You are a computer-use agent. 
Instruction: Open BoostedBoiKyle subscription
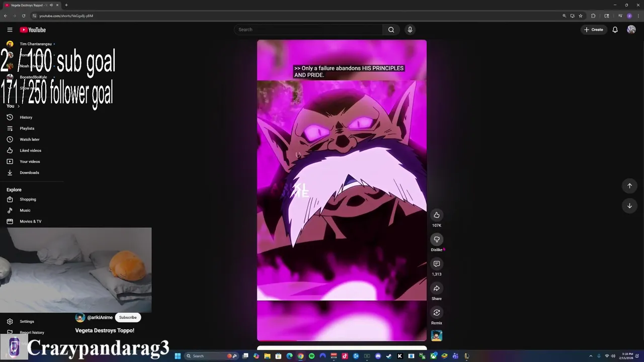coord(32,77)
